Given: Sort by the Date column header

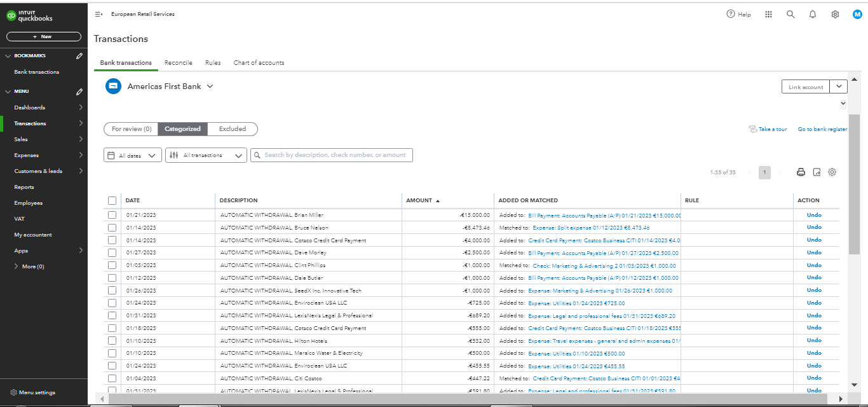Looking at the screenshot, I should (x=133, y=200).
